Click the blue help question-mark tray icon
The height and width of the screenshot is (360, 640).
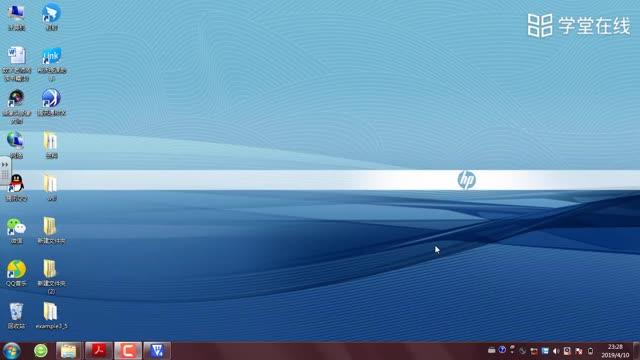click(x=502, y=350)
